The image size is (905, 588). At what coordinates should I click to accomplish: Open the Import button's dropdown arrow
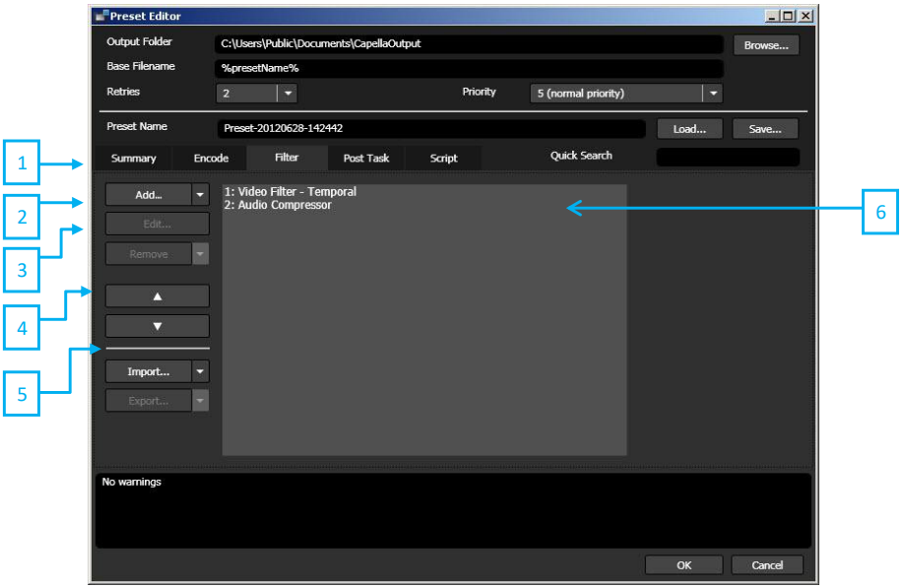[200, 371]
